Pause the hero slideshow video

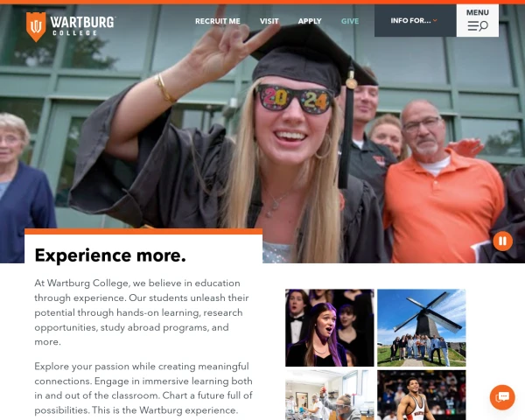[502, 241]
